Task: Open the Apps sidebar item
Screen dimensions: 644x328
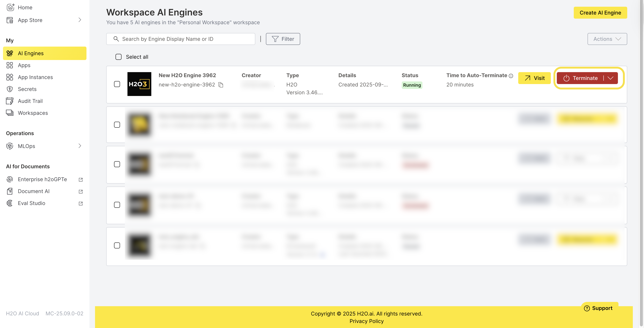Action: 24,65
